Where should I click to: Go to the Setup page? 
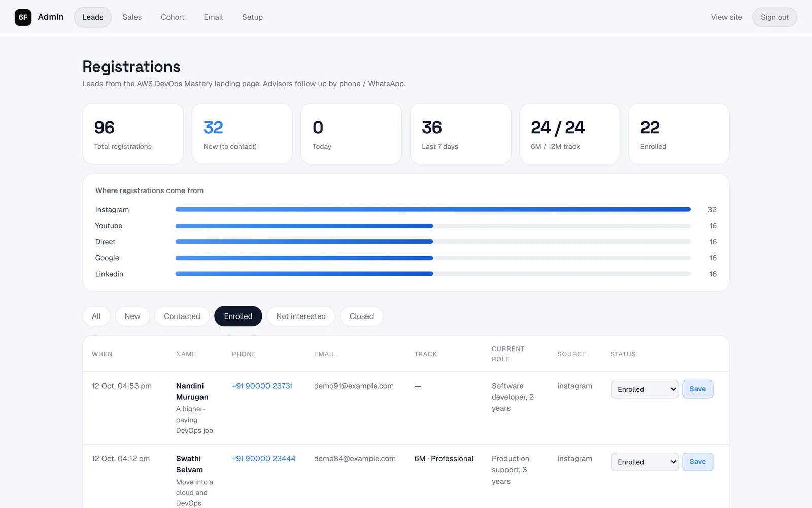tap(252, 17)
